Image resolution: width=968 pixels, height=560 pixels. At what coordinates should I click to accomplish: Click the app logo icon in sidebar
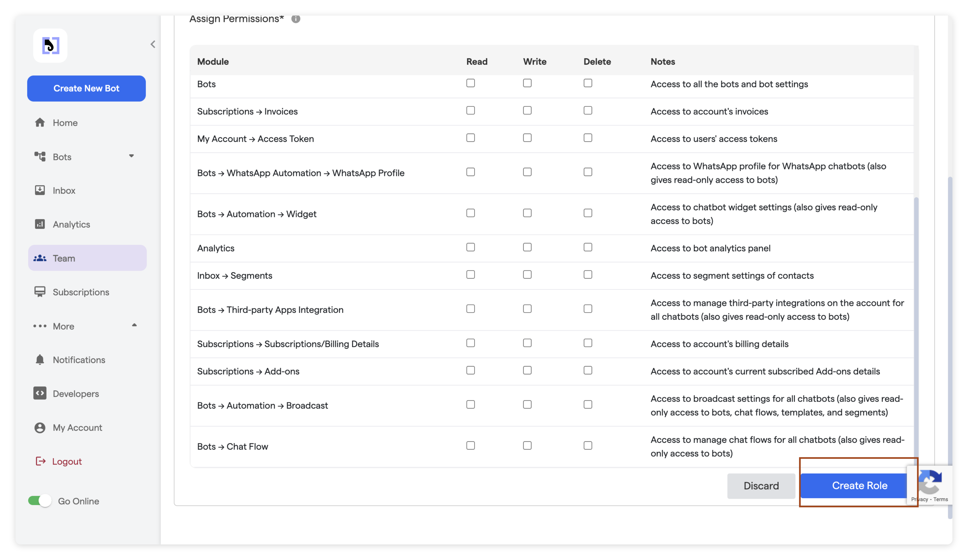50,46
